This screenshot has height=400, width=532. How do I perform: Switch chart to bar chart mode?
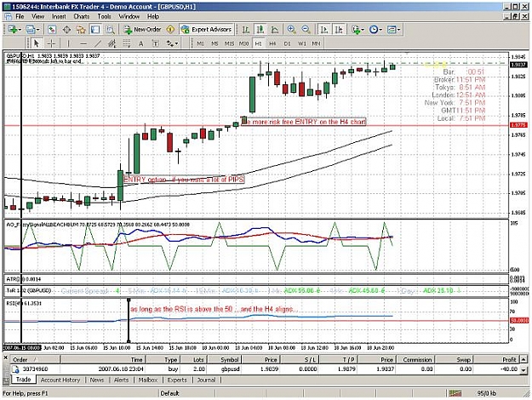click(246, 30)
